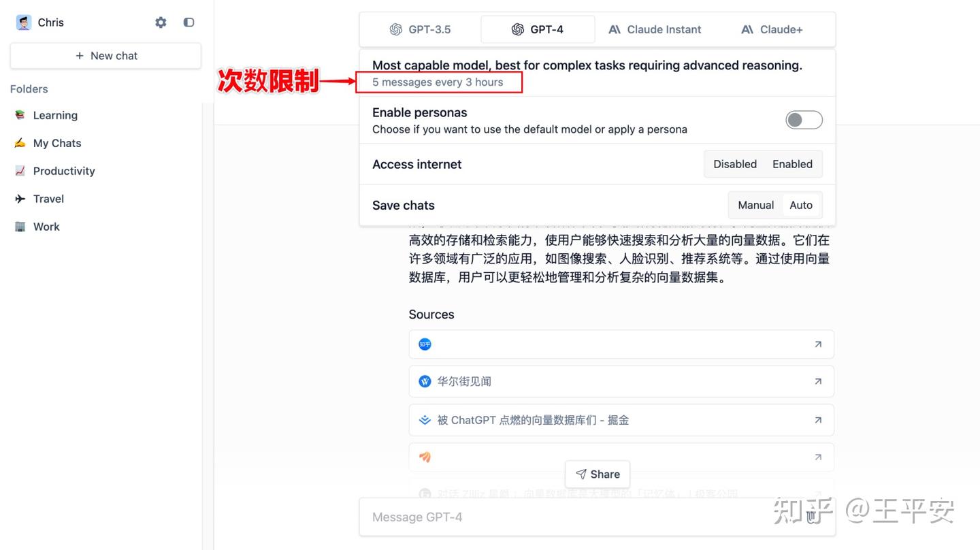Open the settings gear icon
Image resolution: width=980 pixels, height=550 pixels.
(x=161, y=22)
